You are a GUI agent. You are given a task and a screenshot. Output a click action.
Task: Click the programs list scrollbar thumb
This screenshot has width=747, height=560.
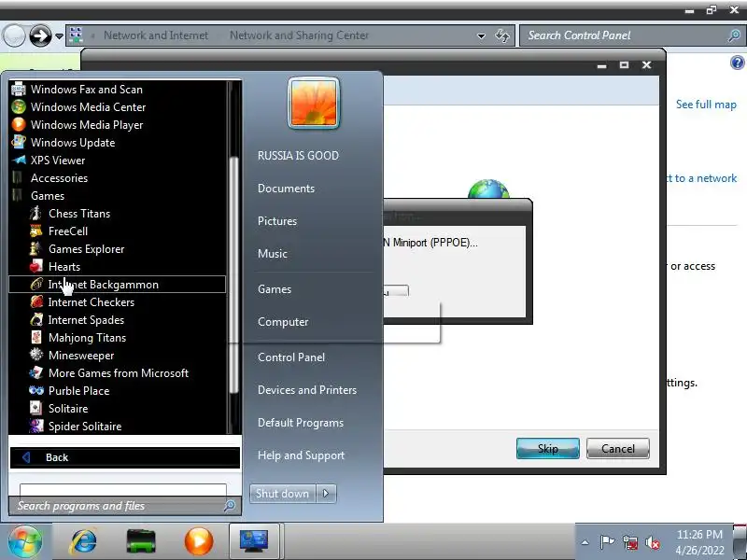pyautogui.click(x=233, y=275)
